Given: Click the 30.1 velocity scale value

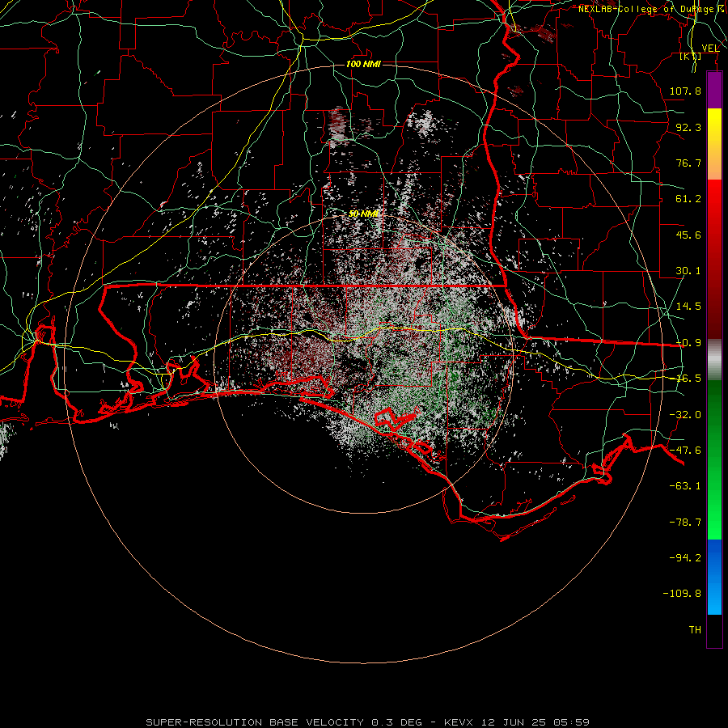Looking at the screenshot, I should coord(688,270).
